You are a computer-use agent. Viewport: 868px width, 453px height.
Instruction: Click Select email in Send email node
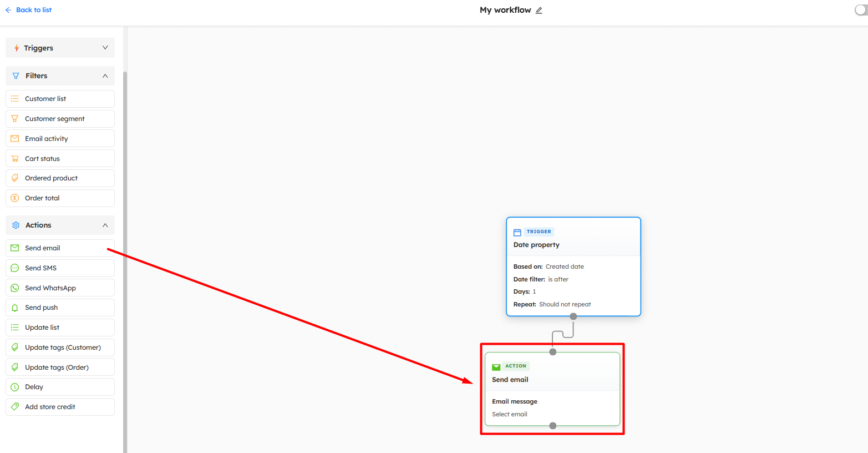click(509, 414)
